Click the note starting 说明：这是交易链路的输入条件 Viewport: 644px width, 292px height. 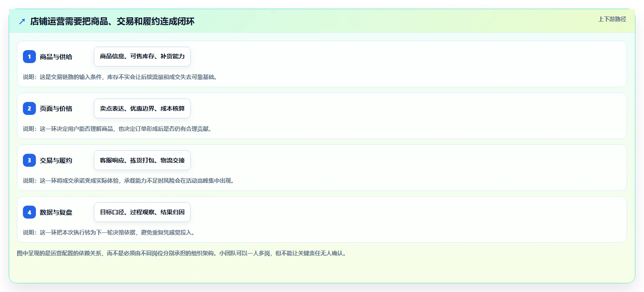(x=120, y=77)
